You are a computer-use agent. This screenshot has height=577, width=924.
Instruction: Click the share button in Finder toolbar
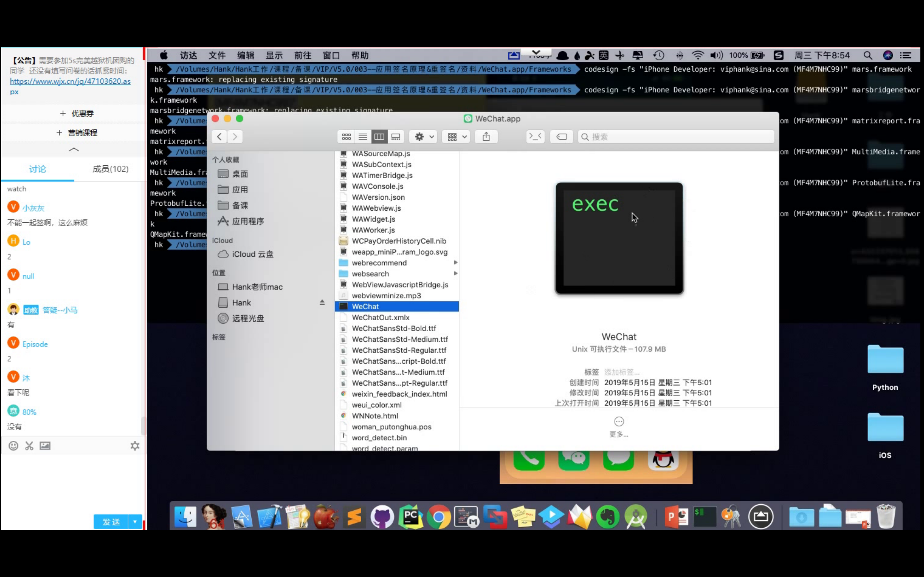click(x=486, y=136)
